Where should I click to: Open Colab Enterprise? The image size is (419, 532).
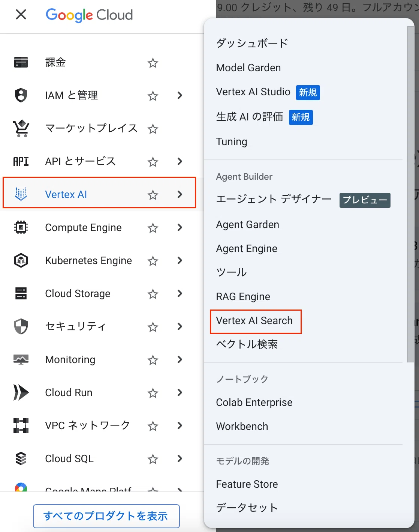[x=254, y=403]
